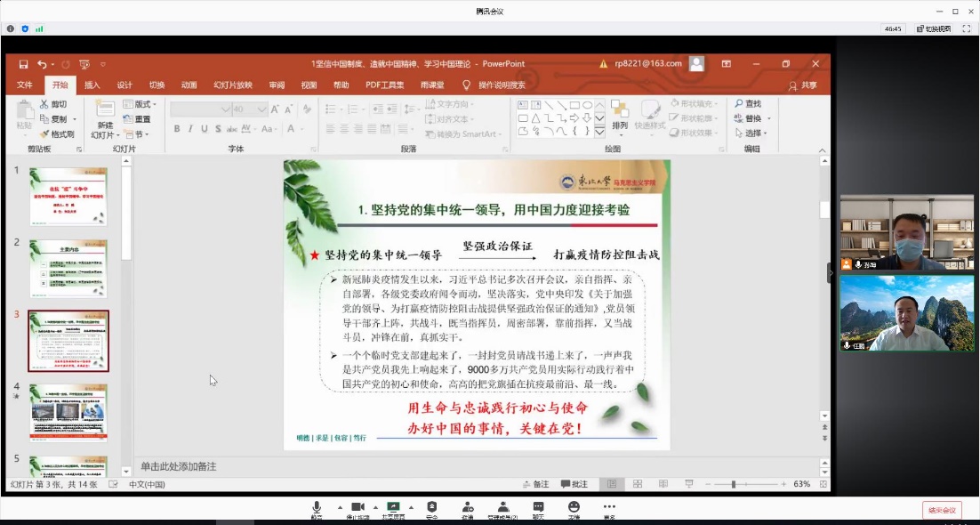The height and width of the screenshot is (525, 980).
Task: Open the invite participants icon
Action: coord(467,508)
